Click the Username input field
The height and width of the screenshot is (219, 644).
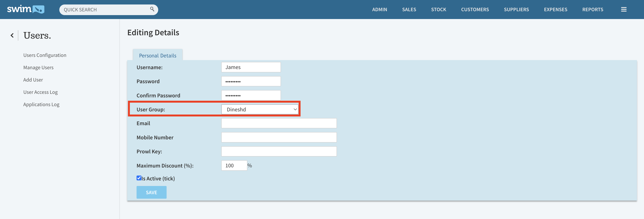251,67
